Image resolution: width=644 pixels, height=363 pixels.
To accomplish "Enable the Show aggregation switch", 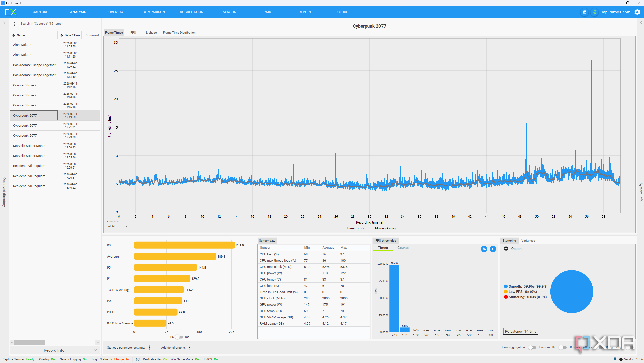I will [x=532, y=347].
